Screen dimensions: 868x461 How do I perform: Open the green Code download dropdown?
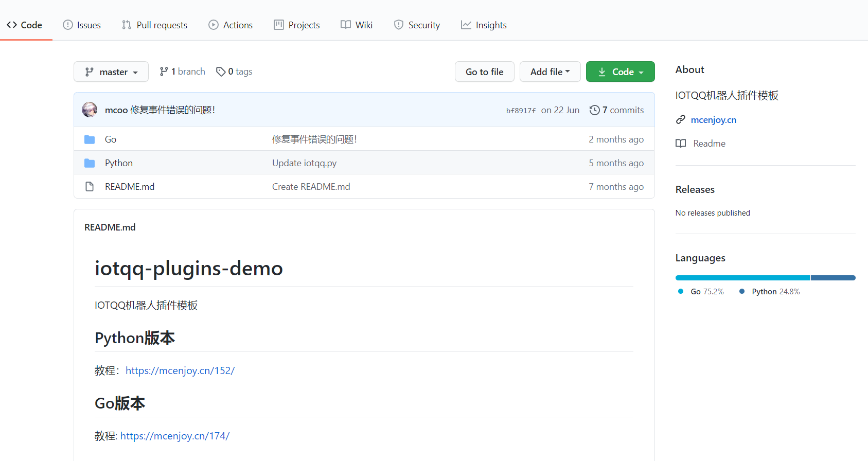point(621,72)
